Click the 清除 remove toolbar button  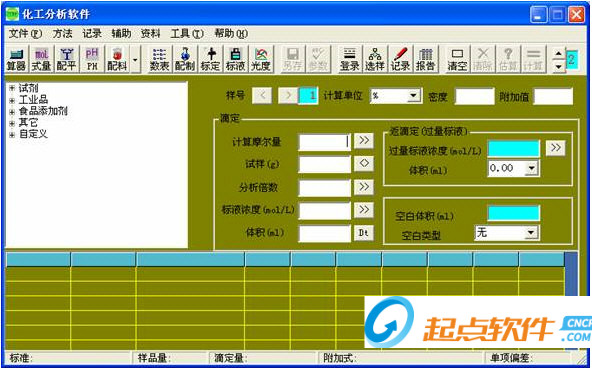[483, 59]
